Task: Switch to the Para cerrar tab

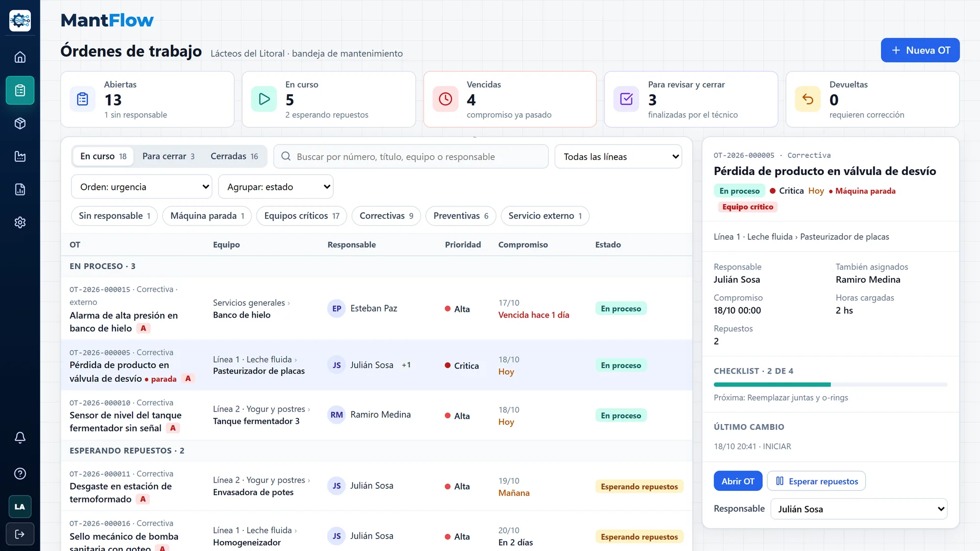Action: (169, 156)
